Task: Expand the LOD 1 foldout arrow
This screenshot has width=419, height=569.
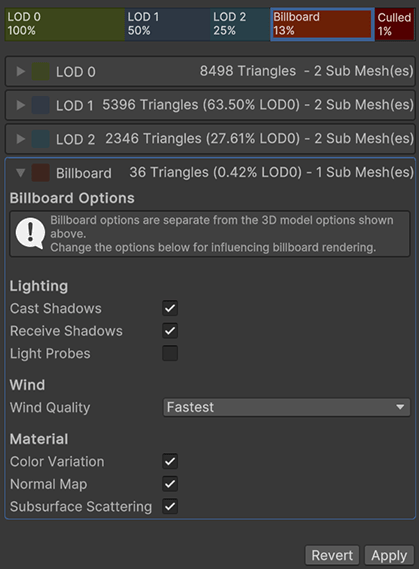Action: tap(21, 105)
